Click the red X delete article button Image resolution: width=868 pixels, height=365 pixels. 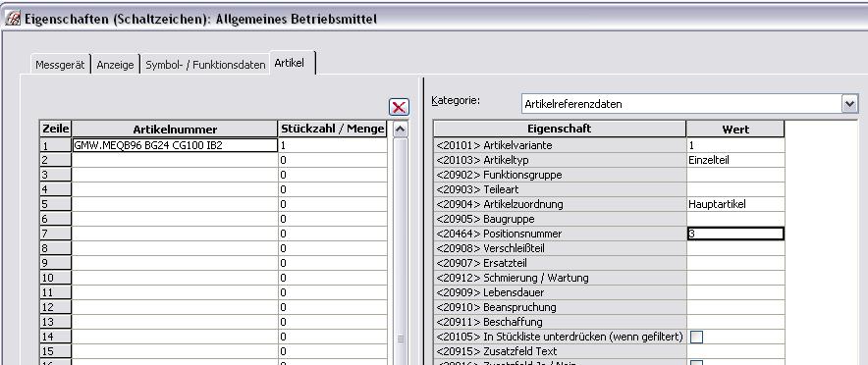[x=399, y=107]
